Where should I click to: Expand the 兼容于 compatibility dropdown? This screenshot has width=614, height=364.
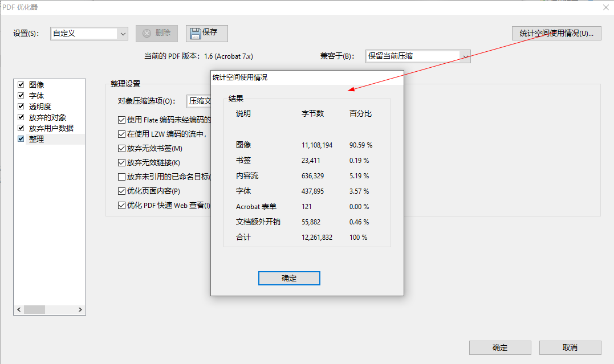click(x=465, y=56)
